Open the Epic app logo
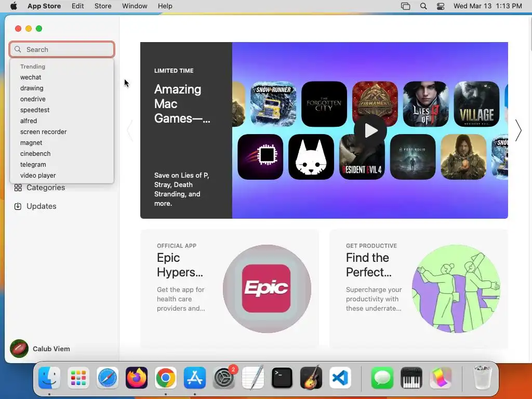Viewport: 532px width, 399px height. point(267,289)
